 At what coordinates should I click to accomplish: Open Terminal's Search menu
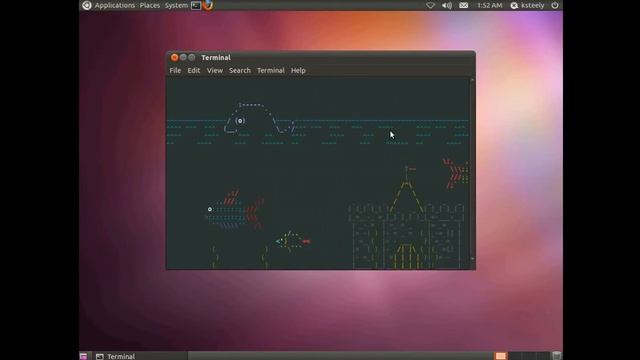[x=240, y=70]
